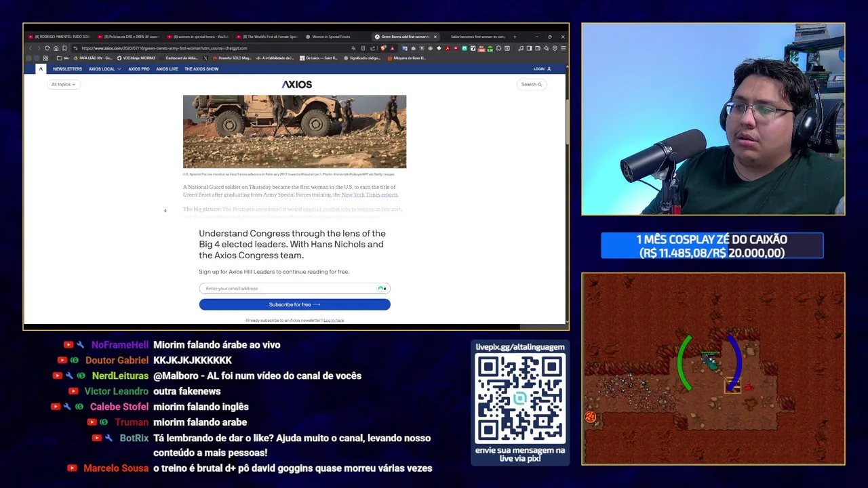Open the Brave Wallet icon
The height and width of the screenshot is (488, 868).
tap(538, 48)
